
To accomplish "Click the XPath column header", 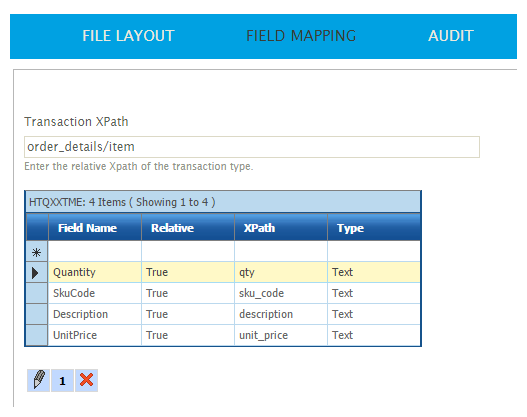I will [281, 228].
